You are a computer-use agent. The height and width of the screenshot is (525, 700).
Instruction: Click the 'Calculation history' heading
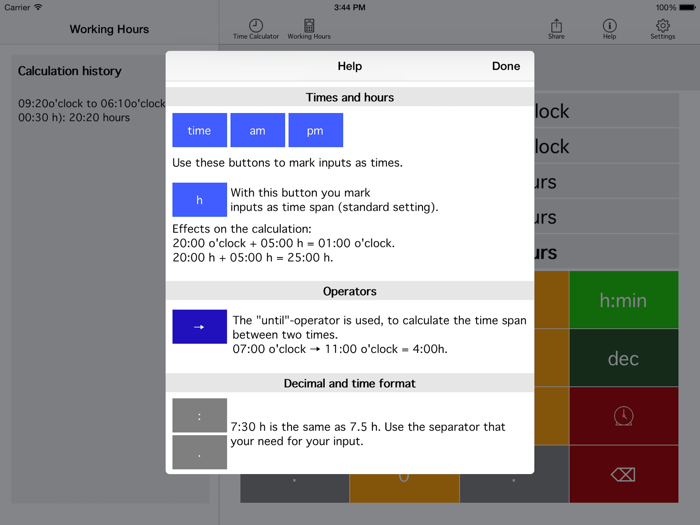coord(70,71)
